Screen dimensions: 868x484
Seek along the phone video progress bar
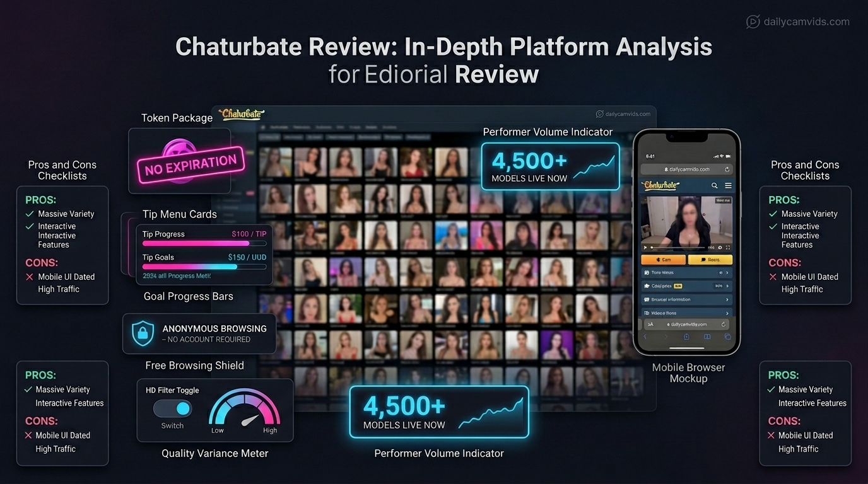678,248
